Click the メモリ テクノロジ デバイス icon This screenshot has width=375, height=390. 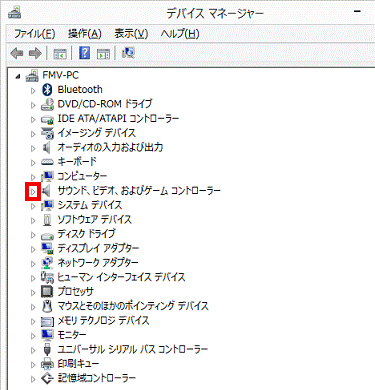coord(47,321)
